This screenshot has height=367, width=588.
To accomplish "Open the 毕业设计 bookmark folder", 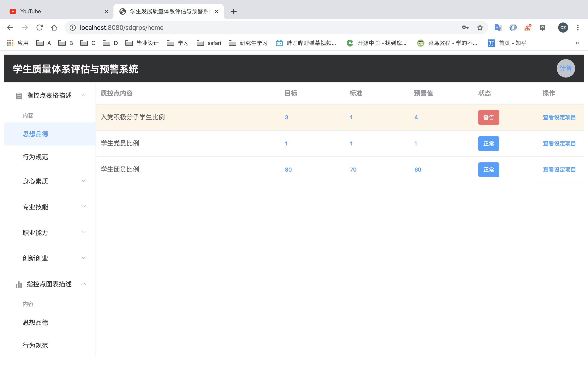I will click(142, 43).
